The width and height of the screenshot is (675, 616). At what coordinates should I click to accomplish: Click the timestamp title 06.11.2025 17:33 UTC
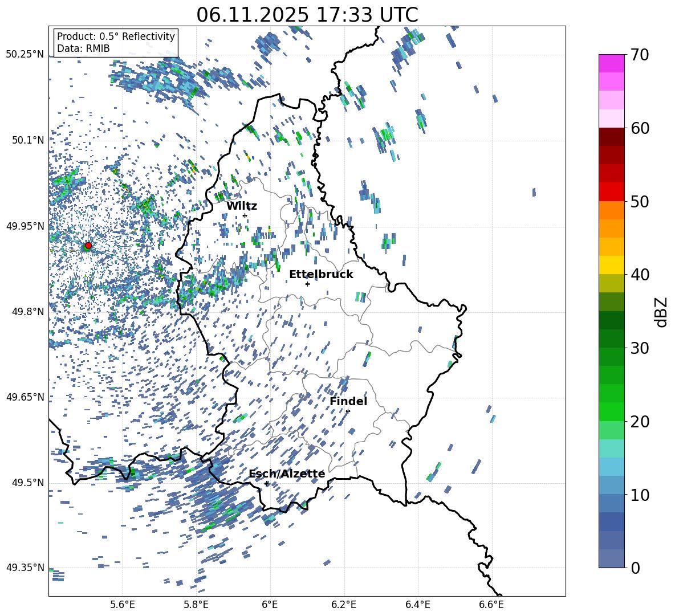click(307, 15)
